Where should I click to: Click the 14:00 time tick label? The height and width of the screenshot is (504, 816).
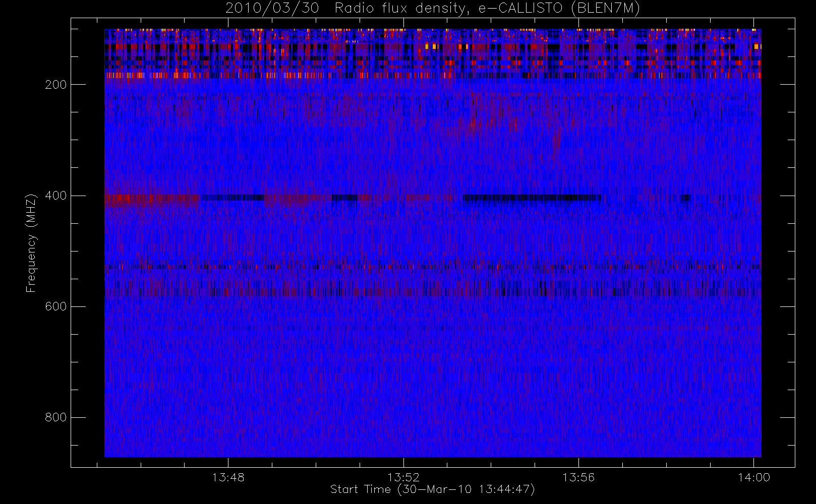coord(754,477)
